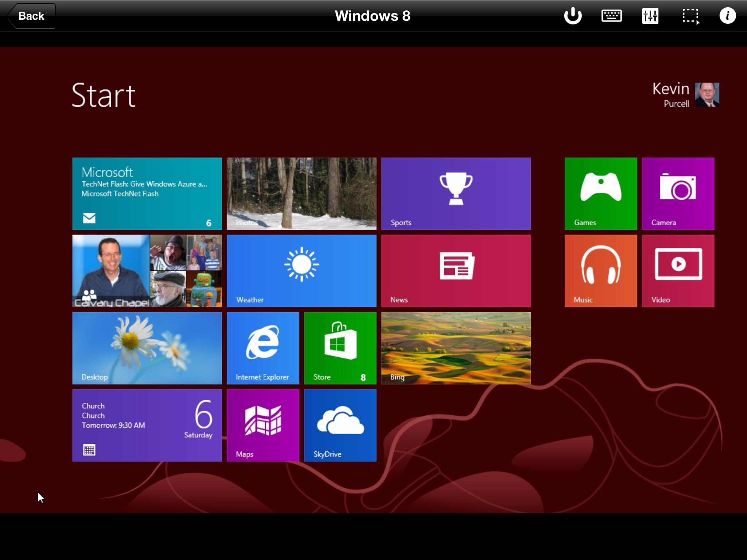Open the SkyDrive tile

[340, 425]
